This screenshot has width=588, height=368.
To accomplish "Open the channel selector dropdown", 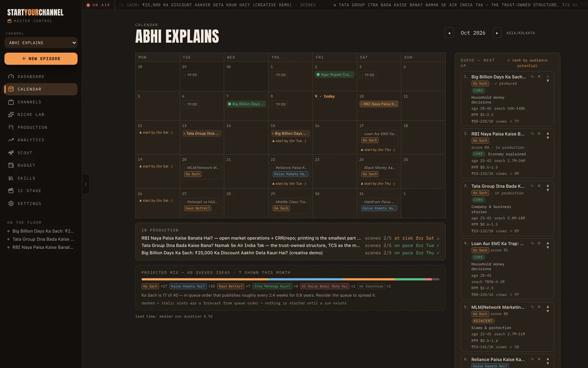I will 41,43.
